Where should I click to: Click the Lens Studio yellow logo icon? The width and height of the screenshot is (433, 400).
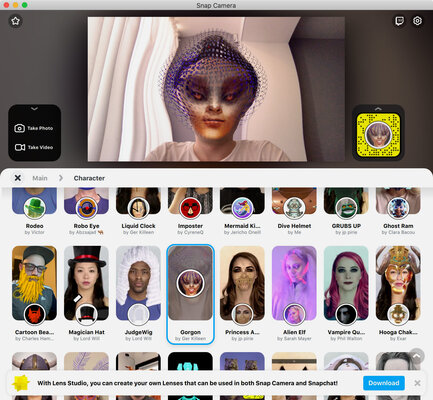(21, 383)
